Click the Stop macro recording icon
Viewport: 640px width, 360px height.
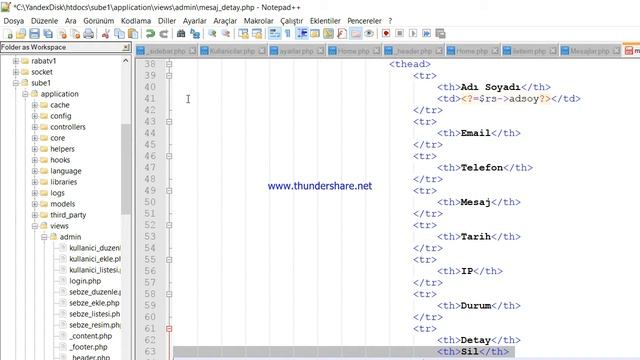(400, 34)
